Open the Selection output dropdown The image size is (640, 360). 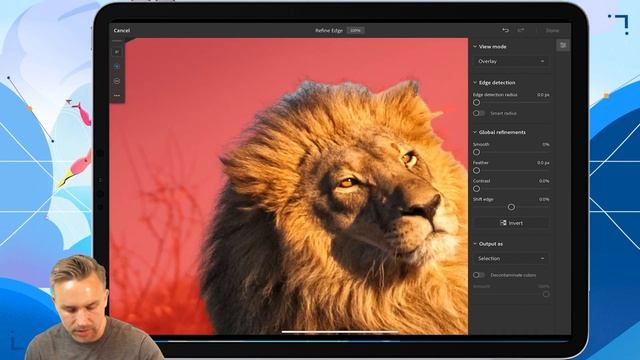[x=511, y=258]
